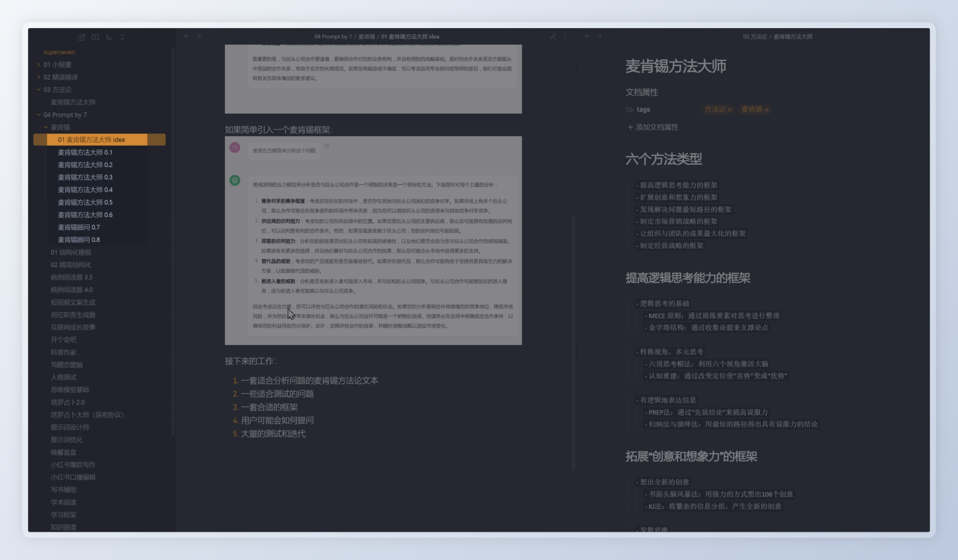Open the 人格测试 note

[x=64, y=377]
